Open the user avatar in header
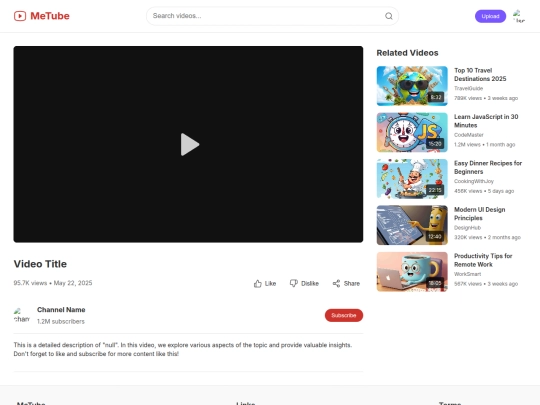The image size is (540, 405). (519, 16)
